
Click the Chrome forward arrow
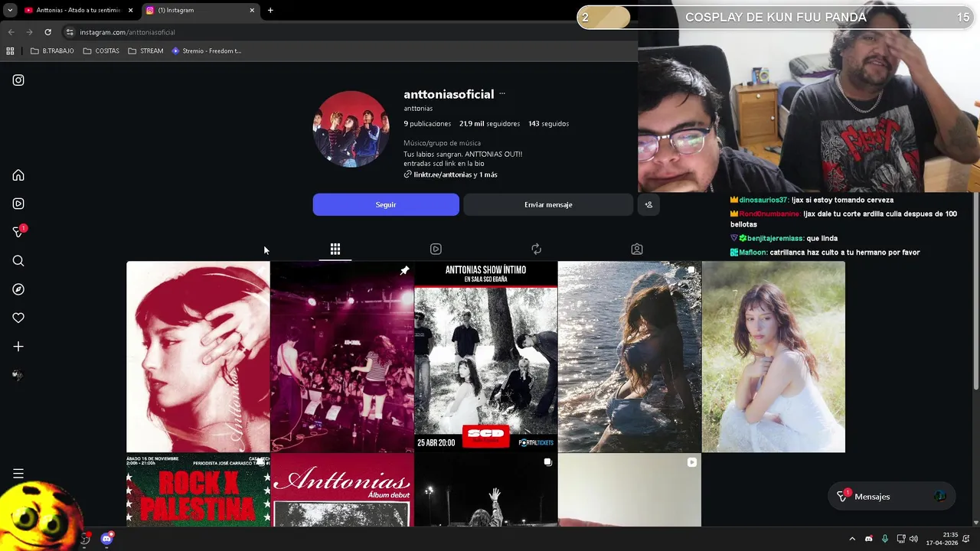coord(29,32)
